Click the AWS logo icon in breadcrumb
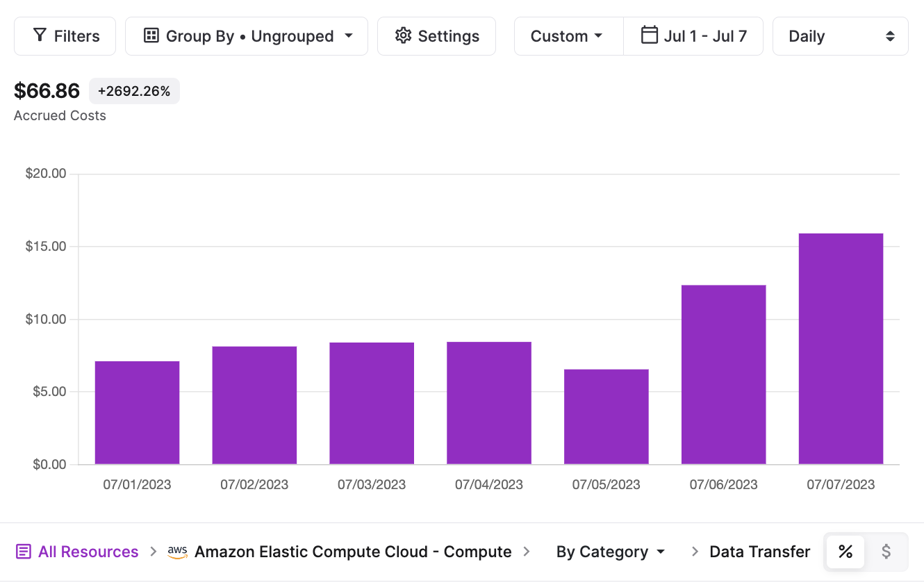 (178, 552)
